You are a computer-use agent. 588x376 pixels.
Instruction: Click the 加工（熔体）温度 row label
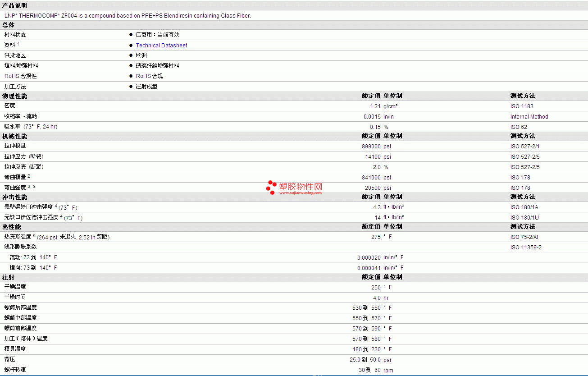click(26, 339)
